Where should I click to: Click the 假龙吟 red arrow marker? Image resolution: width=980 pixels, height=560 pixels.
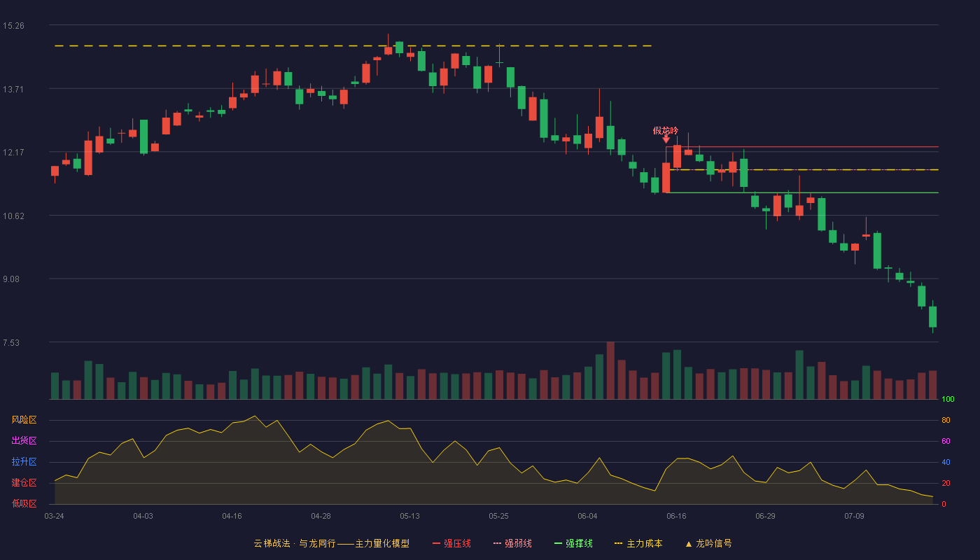tap(666, 140)
